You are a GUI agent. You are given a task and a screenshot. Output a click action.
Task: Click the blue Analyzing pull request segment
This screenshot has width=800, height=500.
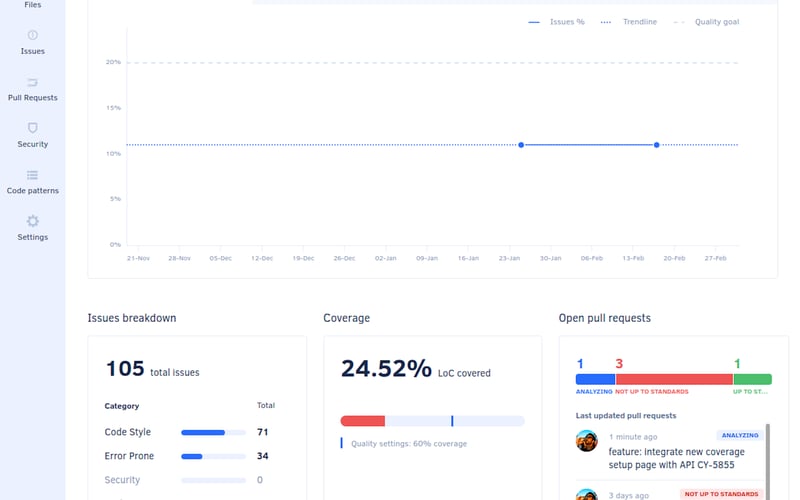tap(595, 379)
